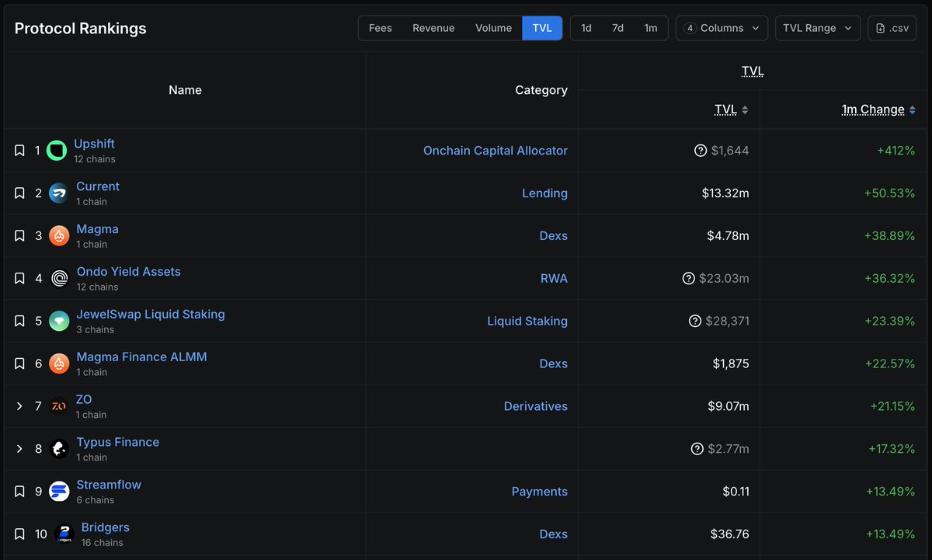932x560 pixels.
Task: Open the Liquid Staking category link
Action: point(527,321)
